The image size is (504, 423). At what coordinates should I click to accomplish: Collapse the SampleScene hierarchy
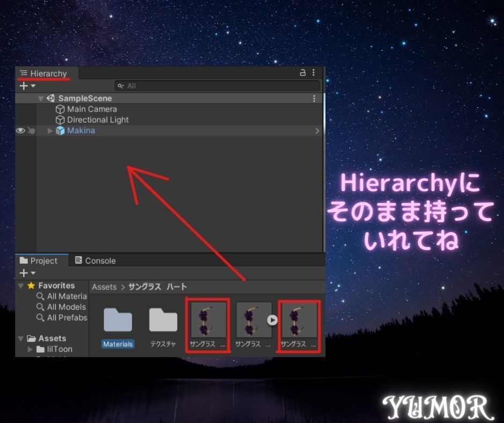(41, 98)
